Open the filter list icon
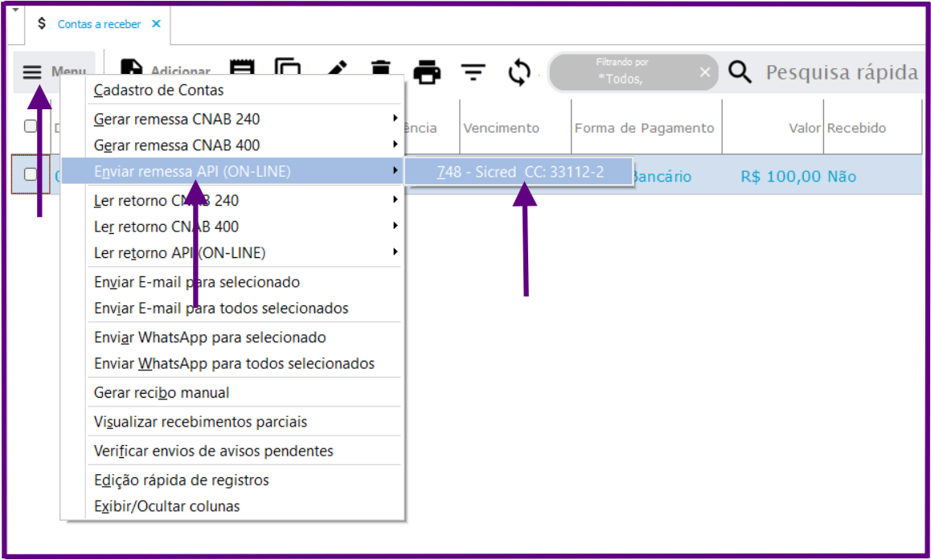 point(474,72)
